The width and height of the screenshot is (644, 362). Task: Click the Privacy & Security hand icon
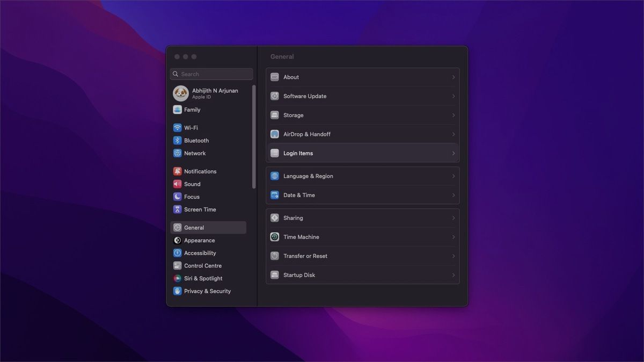click(x=177, y=291)
